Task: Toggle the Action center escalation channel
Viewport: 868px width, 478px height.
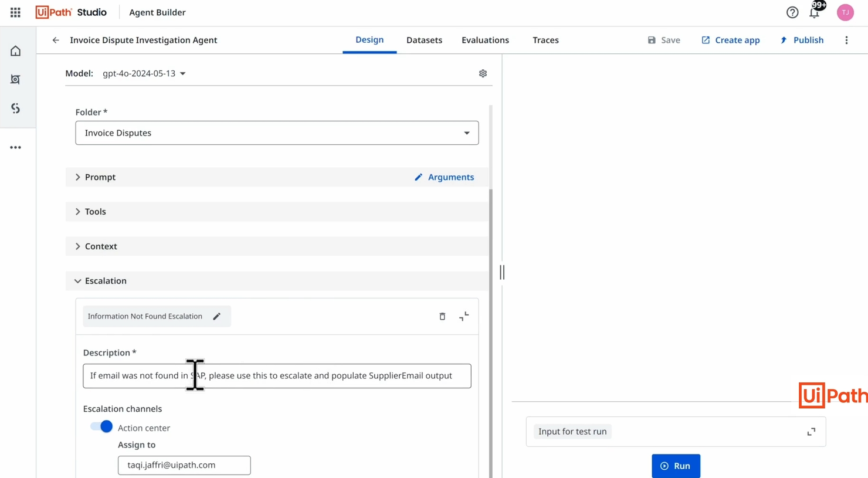Action: [x=101, y=426]
